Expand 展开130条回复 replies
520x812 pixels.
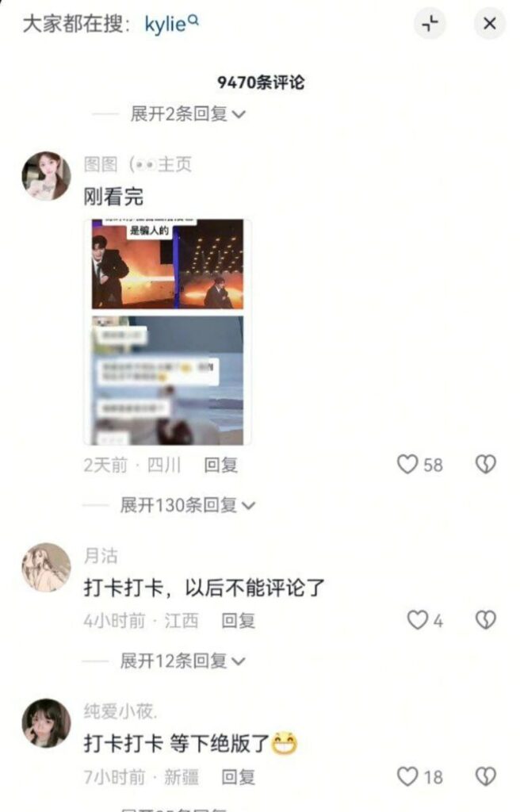click(x=188, y=504)
